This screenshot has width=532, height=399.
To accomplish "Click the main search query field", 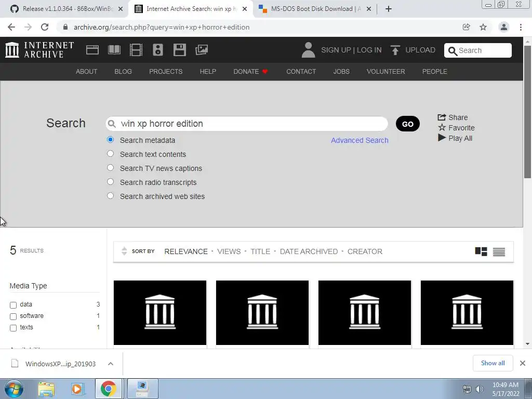I will point(247,124).
